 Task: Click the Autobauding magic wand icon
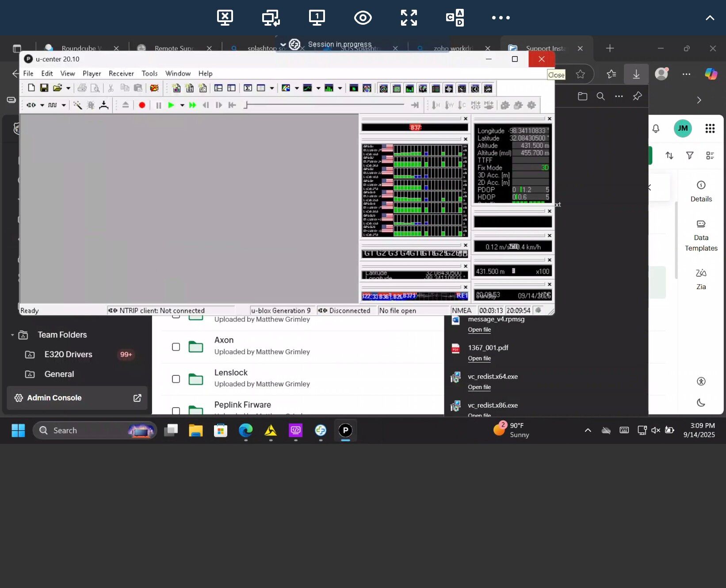(78, 105)
